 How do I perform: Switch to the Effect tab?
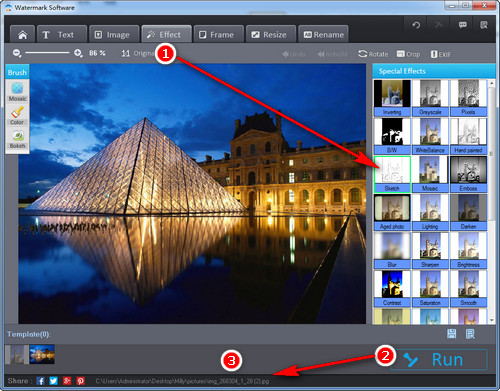(166, 34)
